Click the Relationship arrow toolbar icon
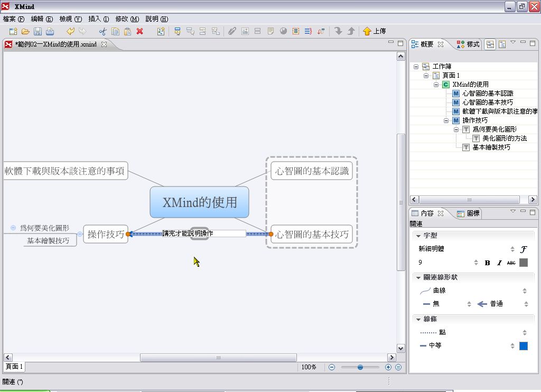This screenshot has width=541, height=392. coord(321,31)
